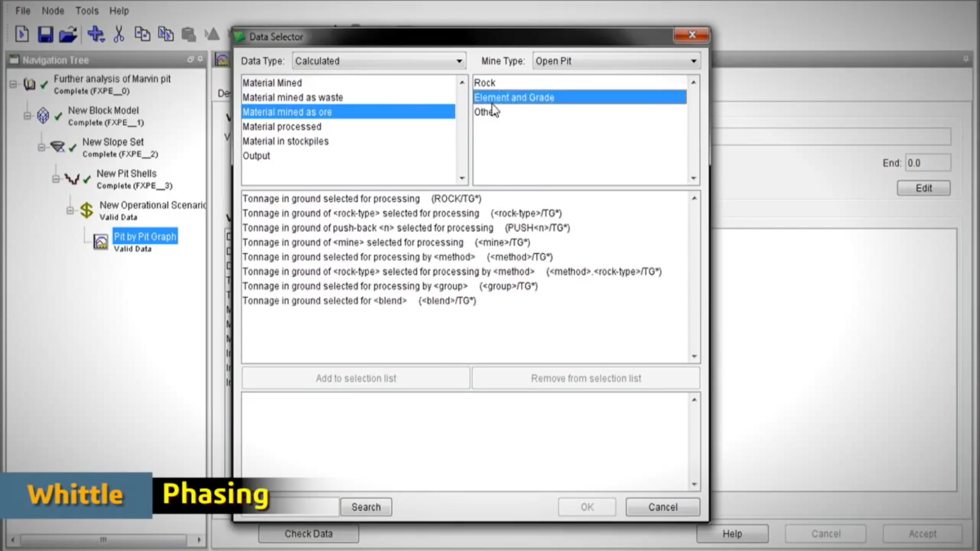Viewport: 980px width, 551px height.
Task: Open the Data Type dropdown
Action: coord(379,61)
